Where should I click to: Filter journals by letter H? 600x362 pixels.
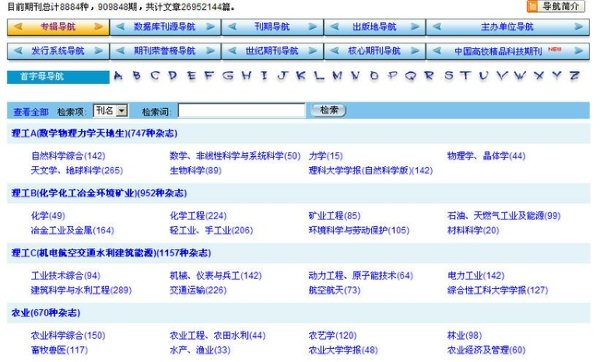coord(246,76)
